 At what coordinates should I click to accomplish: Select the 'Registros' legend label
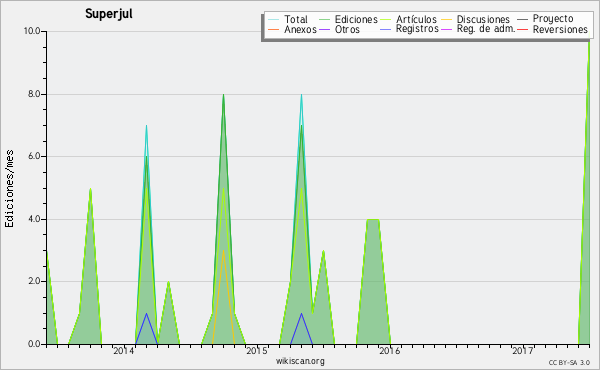pyautogui.click(x=417, y=29)
